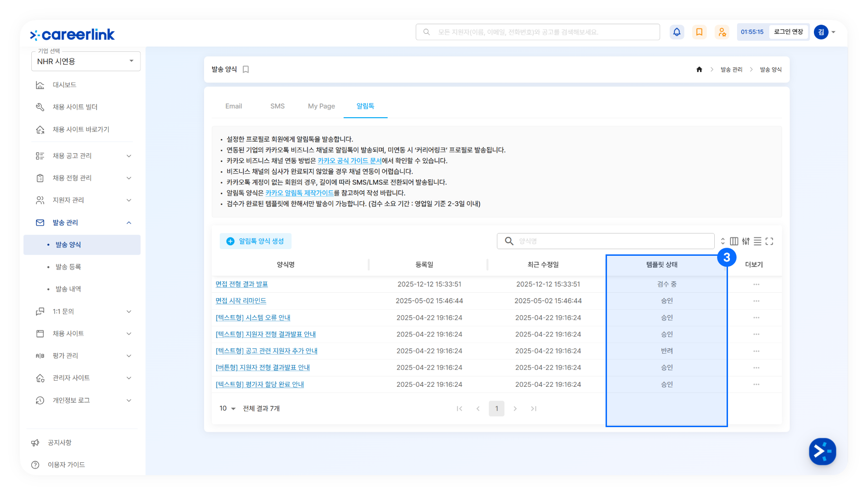
Task: Open more options for 면접 전형 결과 발표
Action: tap(756, 284)
